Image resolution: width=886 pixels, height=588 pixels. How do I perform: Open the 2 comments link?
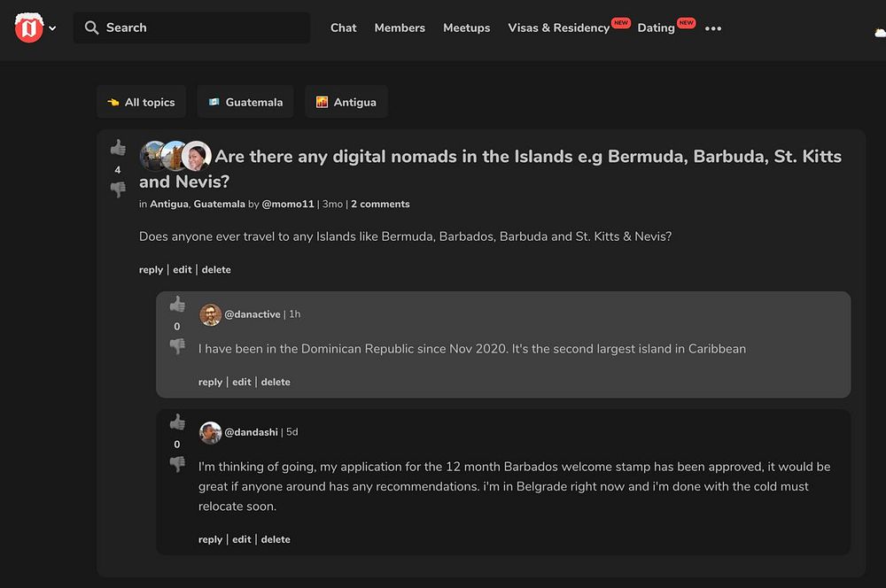point(380,204)
